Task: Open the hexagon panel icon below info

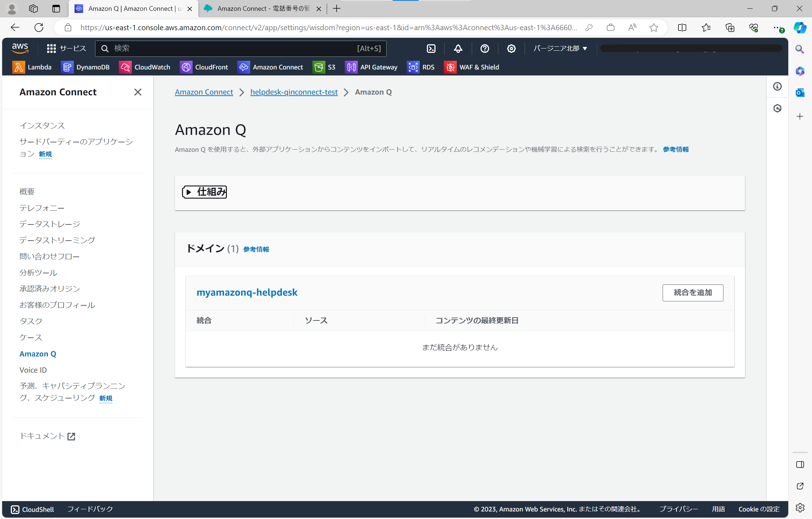Action: pyautogui.click(x=777, y=108)
